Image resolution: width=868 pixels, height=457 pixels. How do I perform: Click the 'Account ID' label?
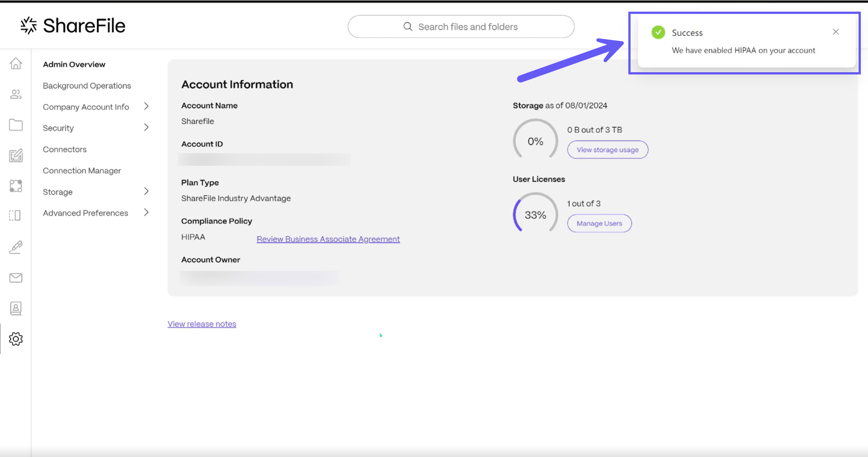tap(202, 144)
